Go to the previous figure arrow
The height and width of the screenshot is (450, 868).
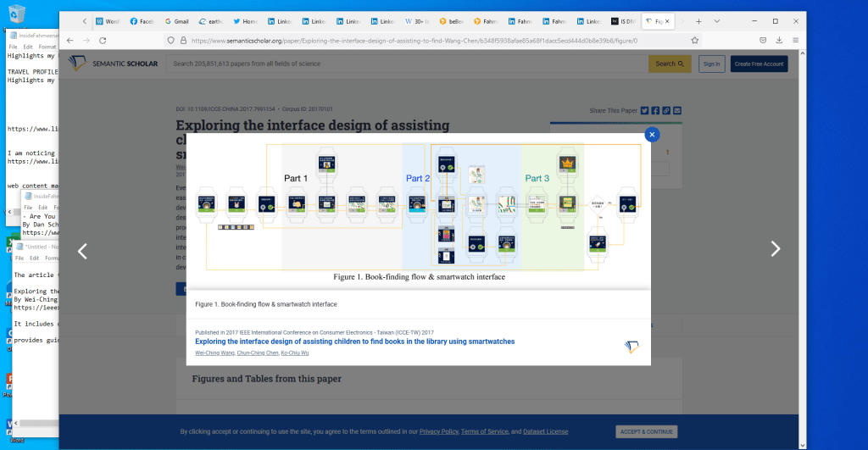point(82,251)
